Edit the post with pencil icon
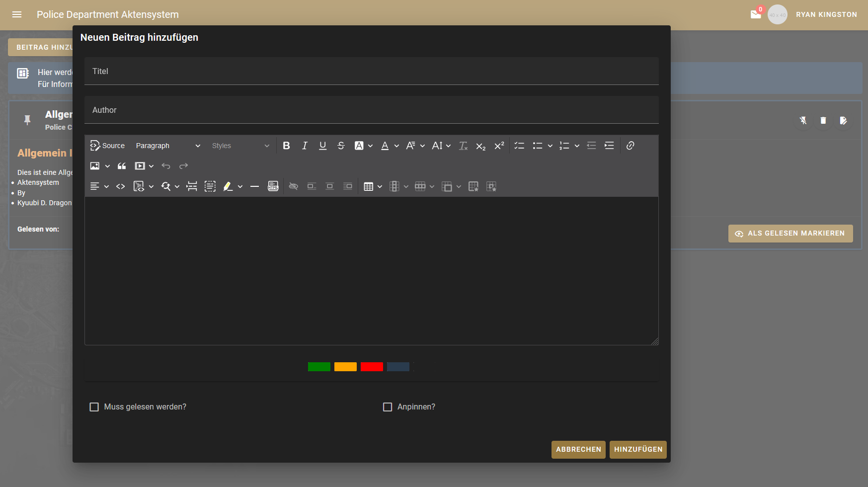Viewport: 868px width, 487px height. point(843,120)
